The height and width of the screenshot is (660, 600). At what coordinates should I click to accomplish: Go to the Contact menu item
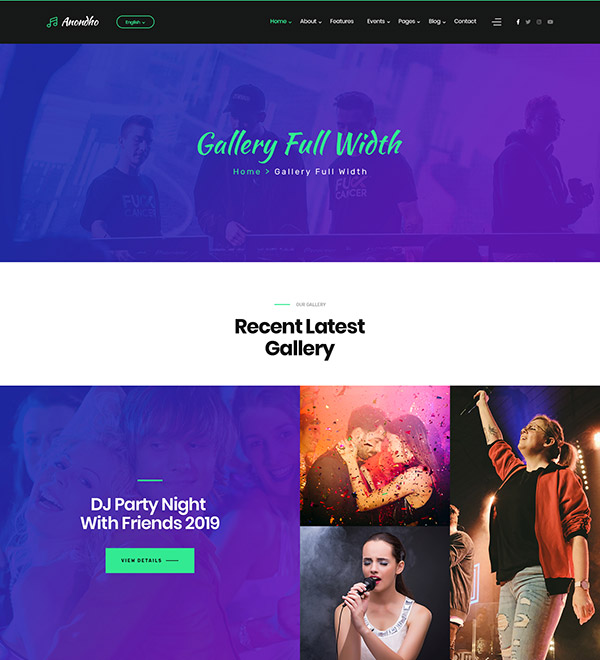465,21
